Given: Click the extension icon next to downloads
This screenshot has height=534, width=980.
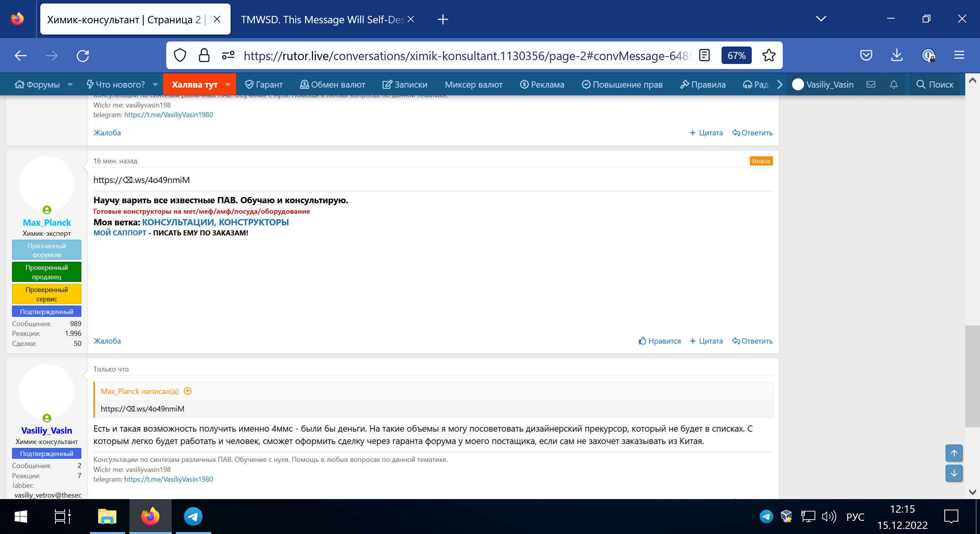Looking at the screenshot, I should 928,55.
